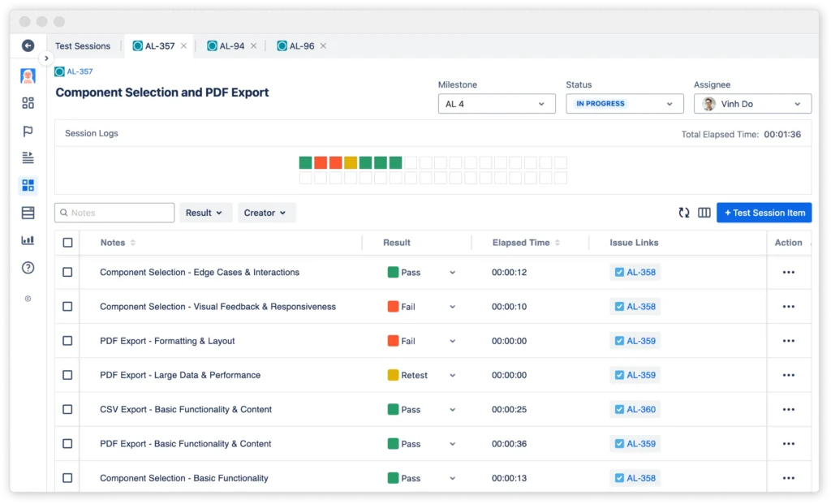The image size is (831, 504).
Task: Click the small copyright icon in sidebar
Action: tap(28, 299)
